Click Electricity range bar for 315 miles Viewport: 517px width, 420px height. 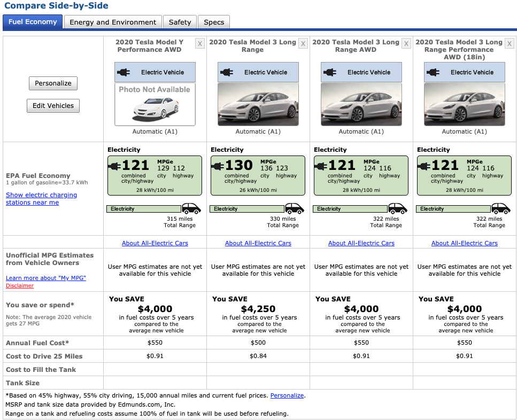[144, 209]
